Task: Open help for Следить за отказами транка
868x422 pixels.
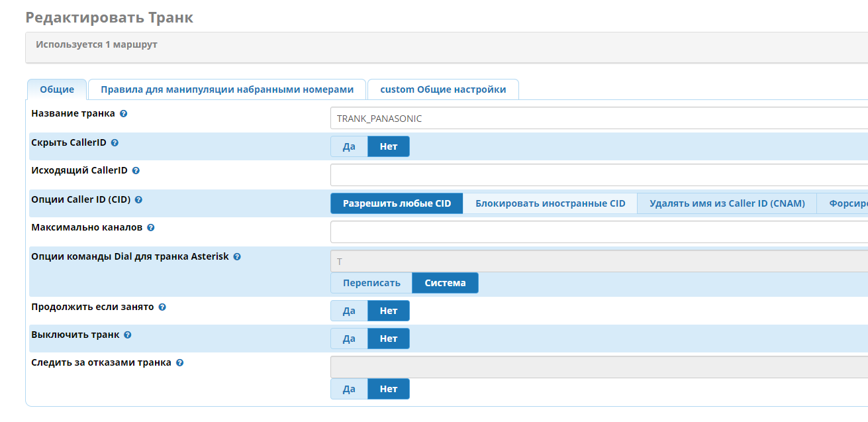Action: pos(179,363)
